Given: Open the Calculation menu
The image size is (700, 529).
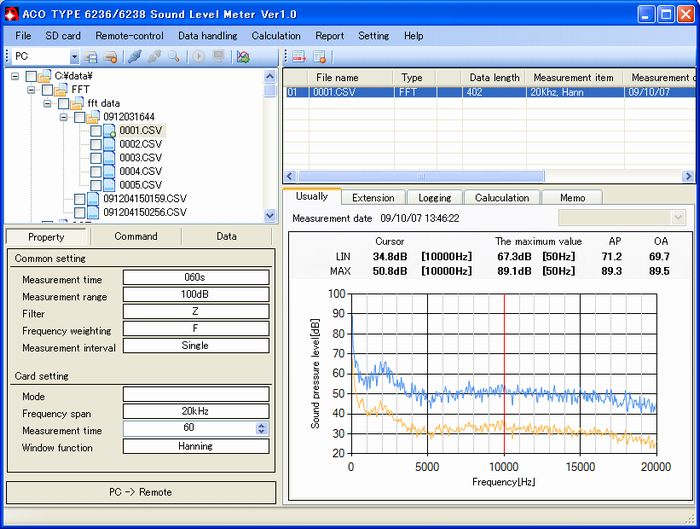Looking at the screenshot, I should tap(276, 35).
